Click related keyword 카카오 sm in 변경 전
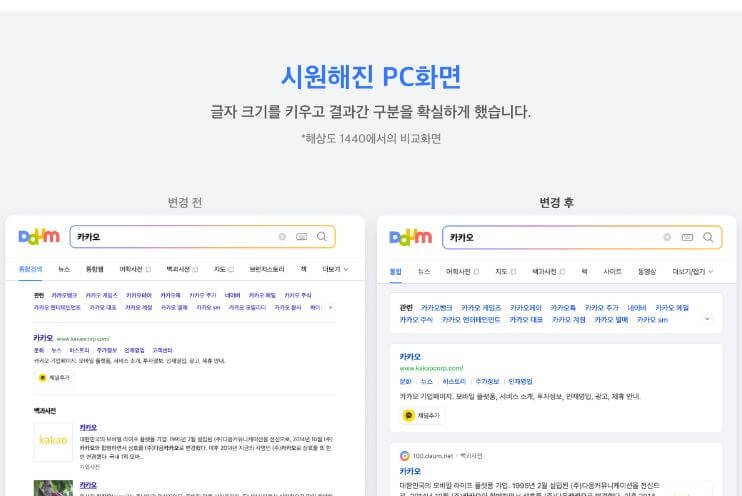This screenshot has height=496, width=742. 208,307
